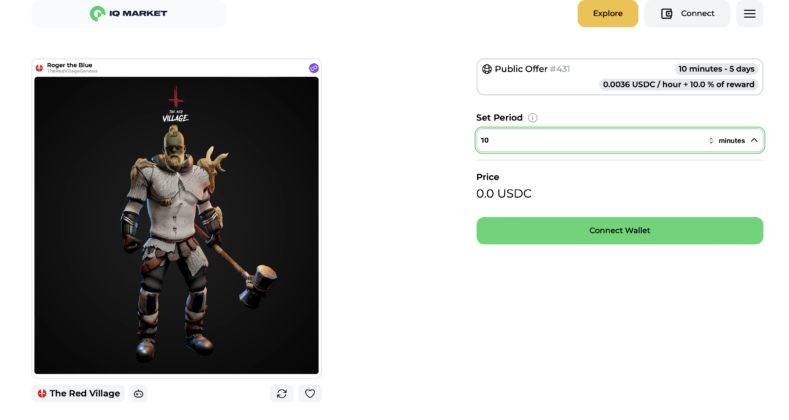The image size is (789, 420).
Task: Click the globe icon on Public Offer
Action: [x=487, y=69]
